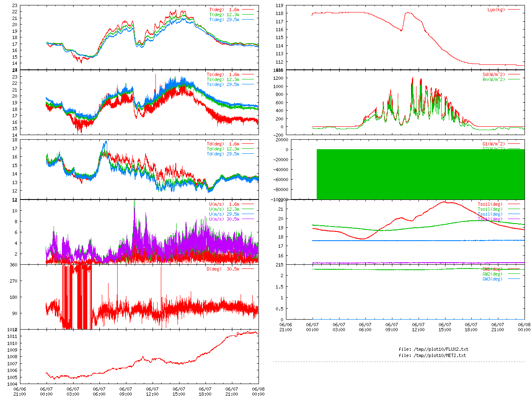The image size is (532, 399).
Task: Click the "0.5" tick on the GW axis
Action: 280,309
